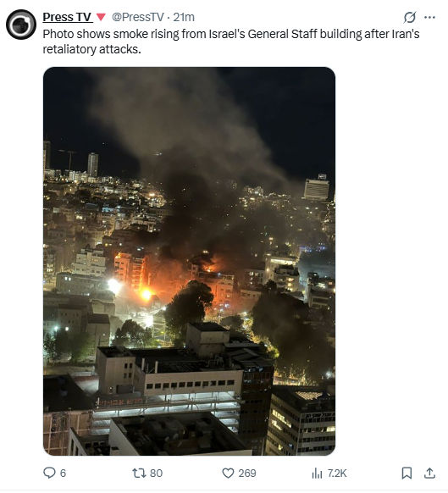Click the 7.2K views count

(x=337, y=474)
